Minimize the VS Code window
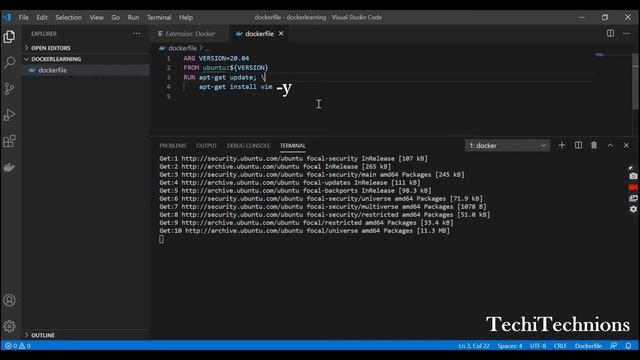Viewport: 640px width, 360px height. coord(582,17)
